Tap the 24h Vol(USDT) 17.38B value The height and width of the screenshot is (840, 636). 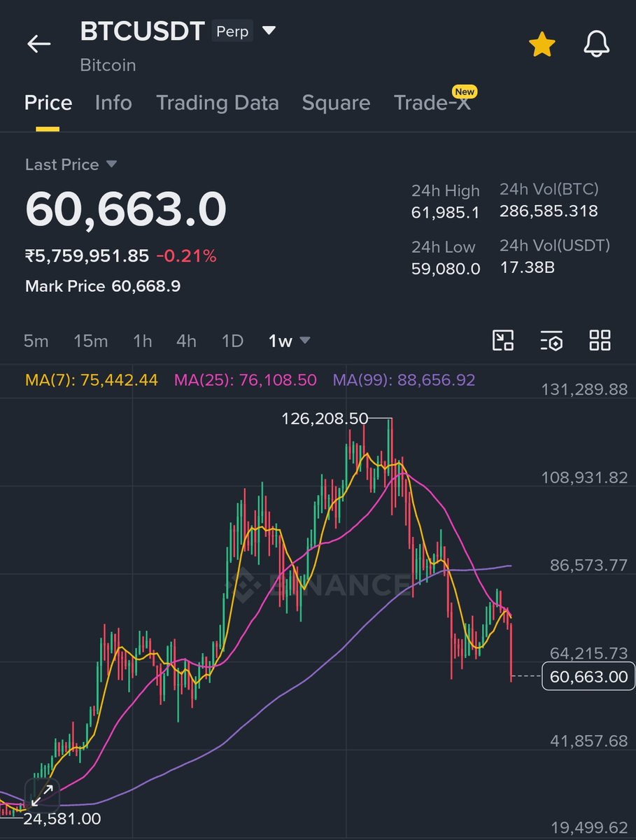tap(527, 267)
